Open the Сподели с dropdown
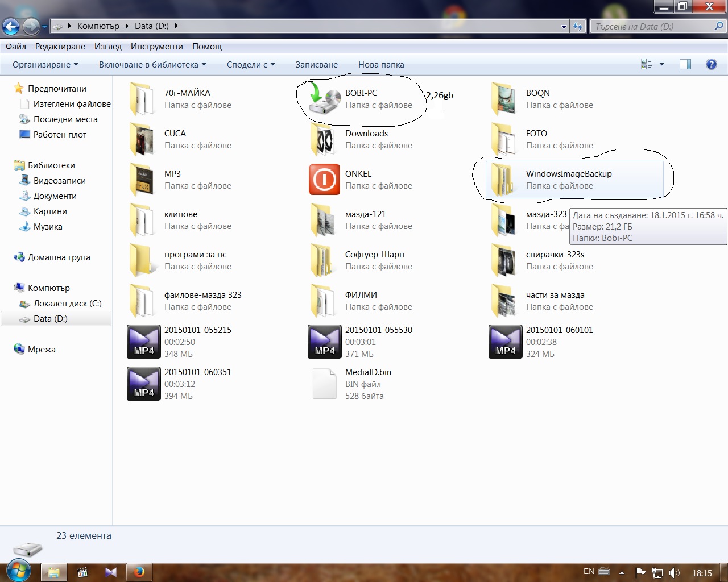This screenshot has height=582, width=728. click(x=250, y=65)
